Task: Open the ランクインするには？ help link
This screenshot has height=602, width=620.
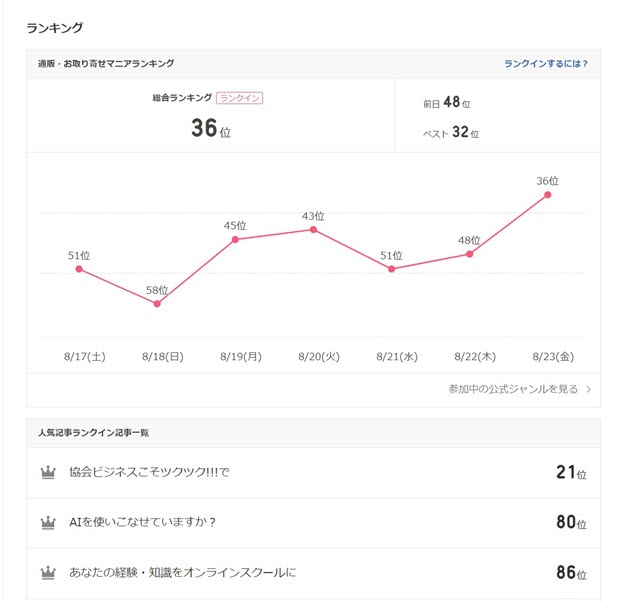Action: click(x=546, y=64)
